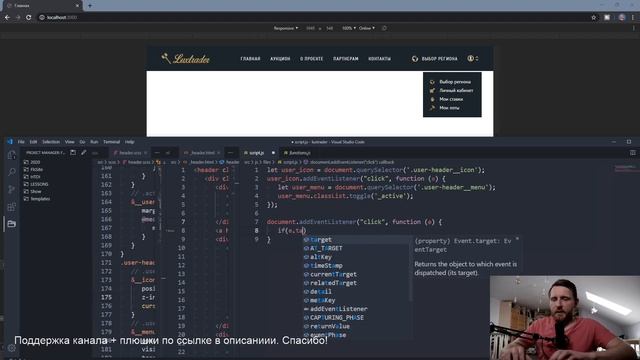Click the viewport width field

point(310,28)
